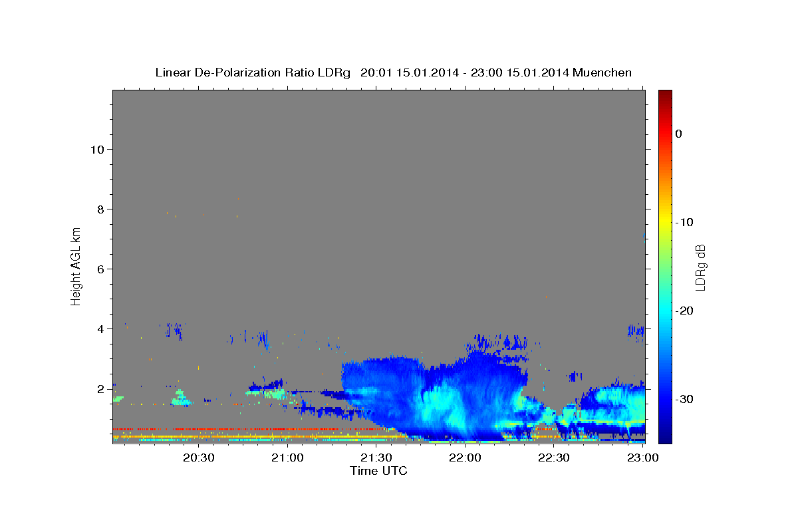The width and height of the screenshot is (798, 532).
Task: Click the 21:00 time tick label
Action: [x=288, y=458]
